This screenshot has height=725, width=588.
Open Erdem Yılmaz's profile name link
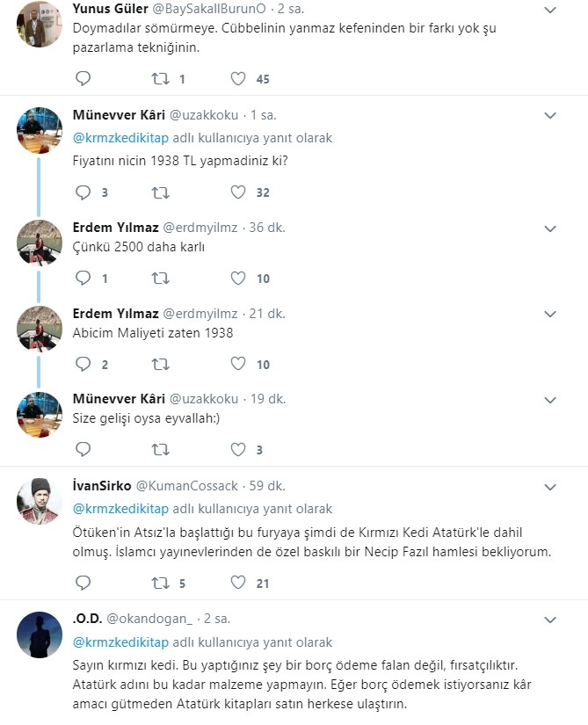115,228
